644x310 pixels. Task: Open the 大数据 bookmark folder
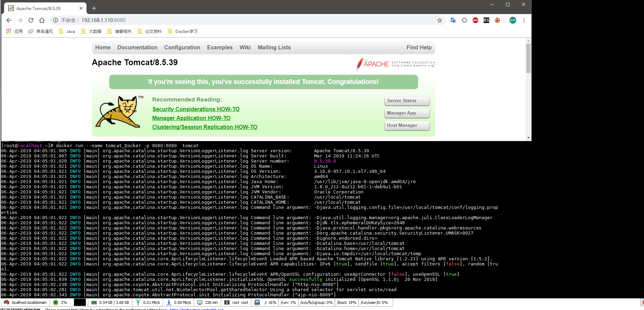coord(91,31)
